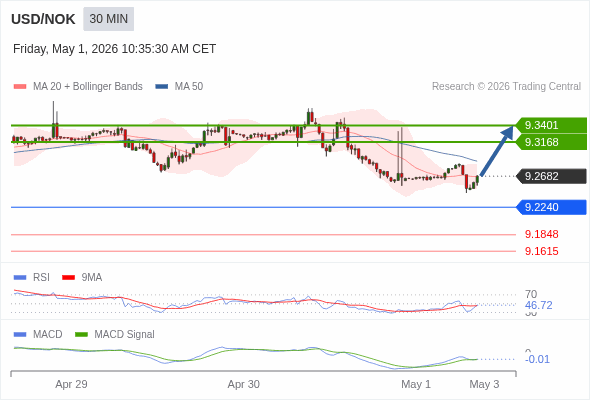590x400 pixels.
Task: Toggle the RSI legend entry
Action: [31, 277]
